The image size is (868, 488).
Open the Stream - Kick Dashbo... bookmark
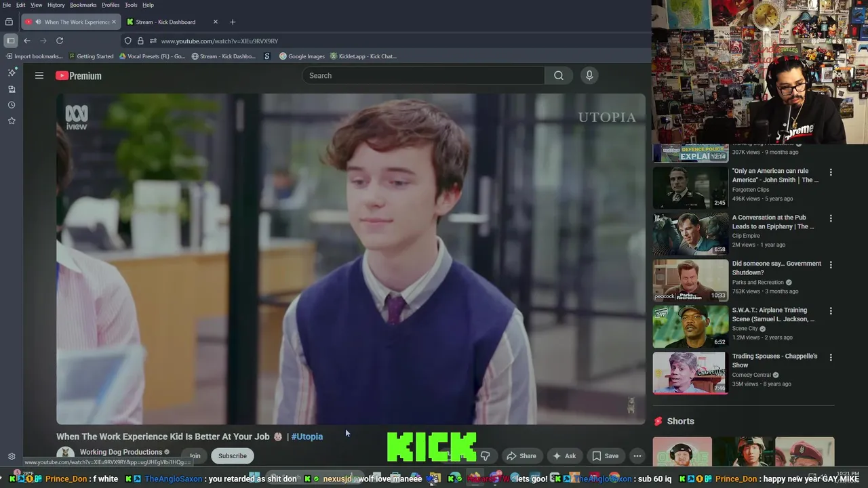click(224, 56)
